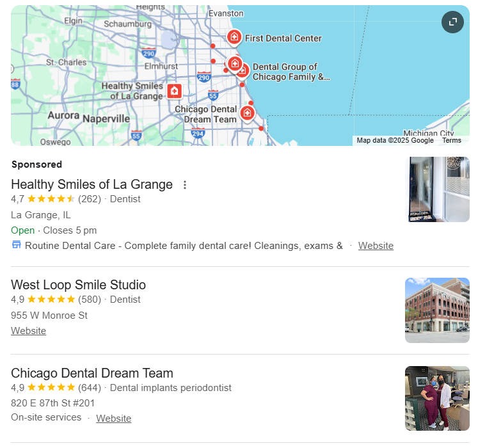Screen dimensions: 478x448
Task: Click the First Dental Center map label
Action: click(x=283, y=38)
